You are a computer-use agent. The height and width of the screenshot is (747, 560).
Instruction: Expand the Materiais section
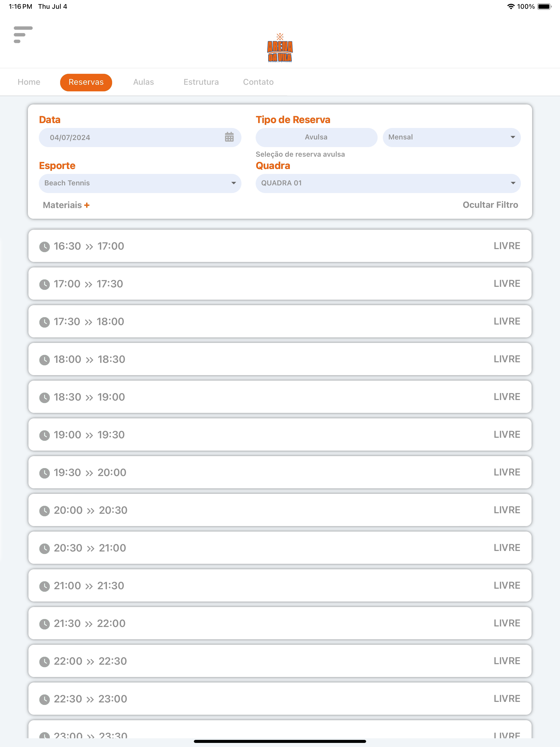66,205
